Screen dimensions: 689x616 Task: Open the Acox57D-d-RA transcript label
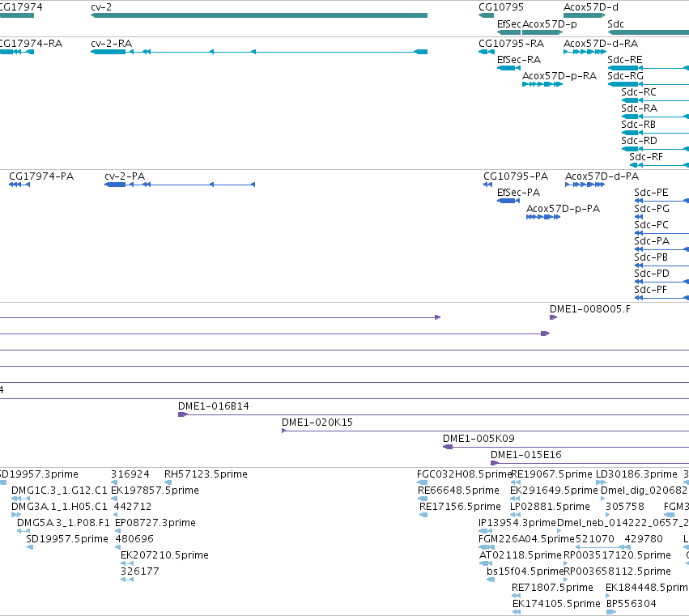[x=601, y=44]
